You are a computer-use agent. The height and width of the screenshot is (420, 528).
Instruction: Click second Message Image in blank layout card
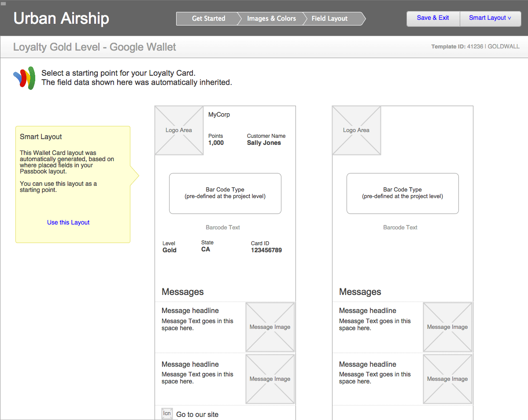tap(447, 379)
